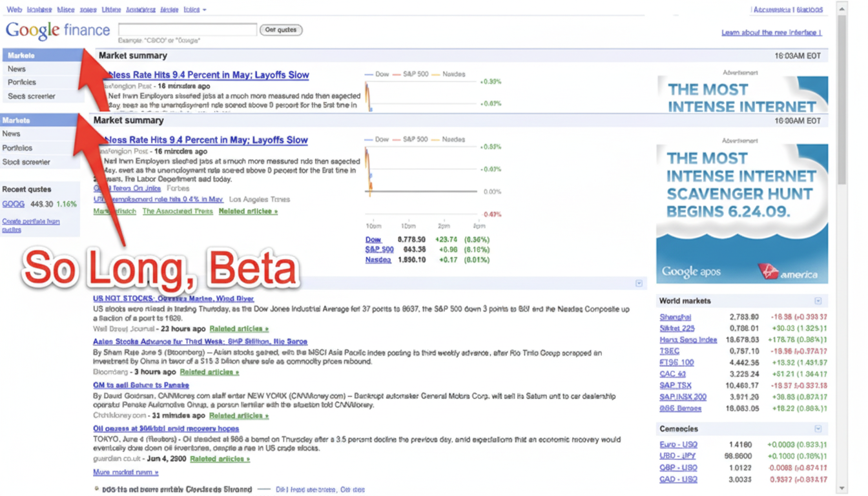Click the minimize icon on World markets header
This screenshot has height=496, width=868.
tap(818, 300)
